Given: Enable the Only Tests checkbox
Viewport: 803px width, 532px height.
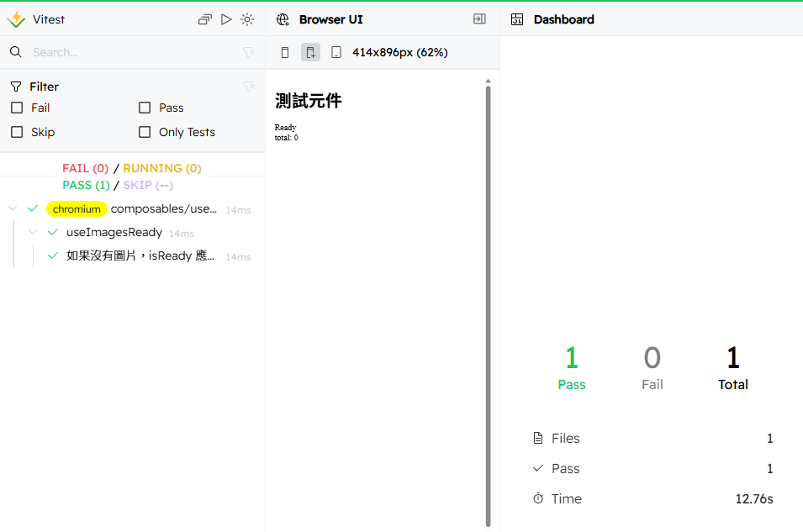Looking at the screenshot, I should tap(145, 132).
